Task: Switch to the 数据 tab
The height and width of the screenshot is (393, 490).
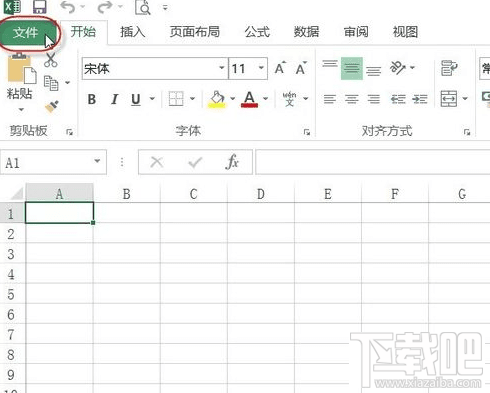Action: click(306, 32)
